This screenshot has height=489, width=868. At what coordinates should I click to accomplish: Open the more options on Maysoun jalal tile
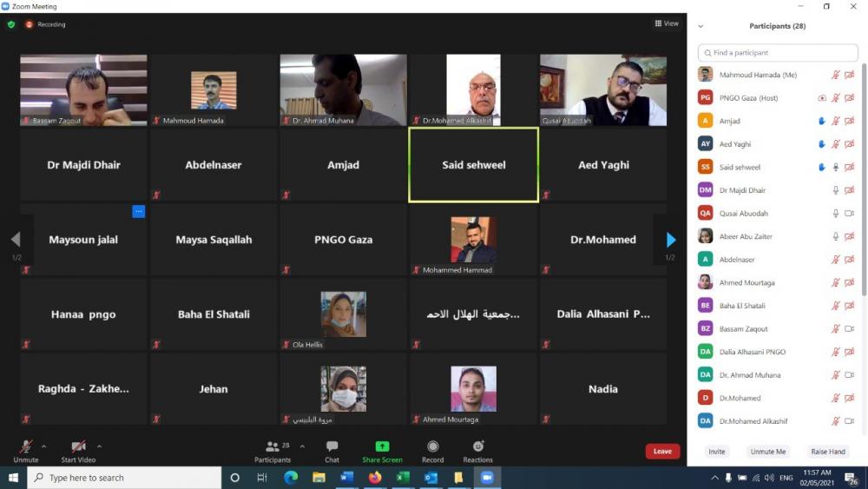[138, 211]
